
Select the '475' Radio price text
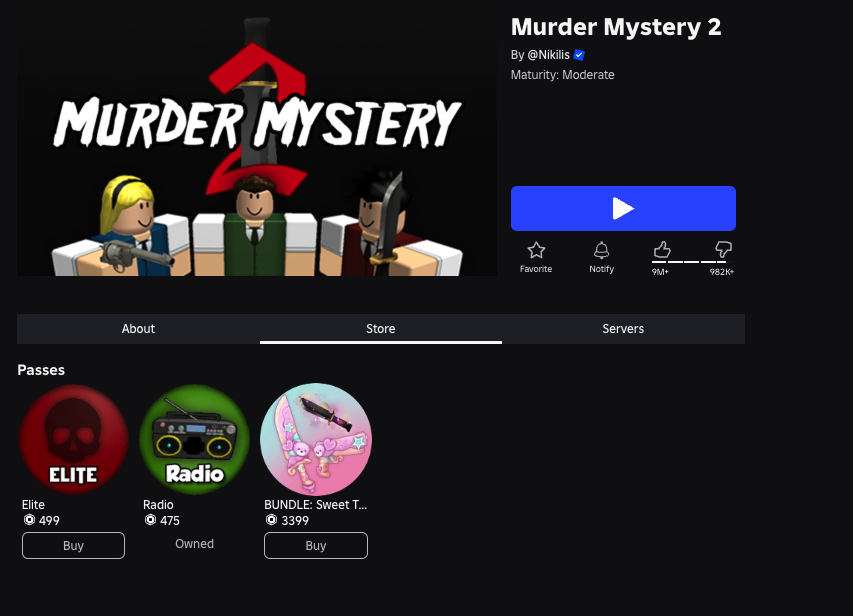(x=170, y=521)
